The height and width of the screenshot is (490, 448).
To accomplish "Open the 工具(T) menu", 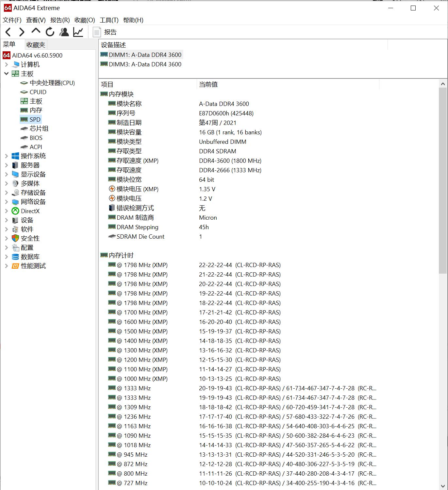I will click(109, 20).
